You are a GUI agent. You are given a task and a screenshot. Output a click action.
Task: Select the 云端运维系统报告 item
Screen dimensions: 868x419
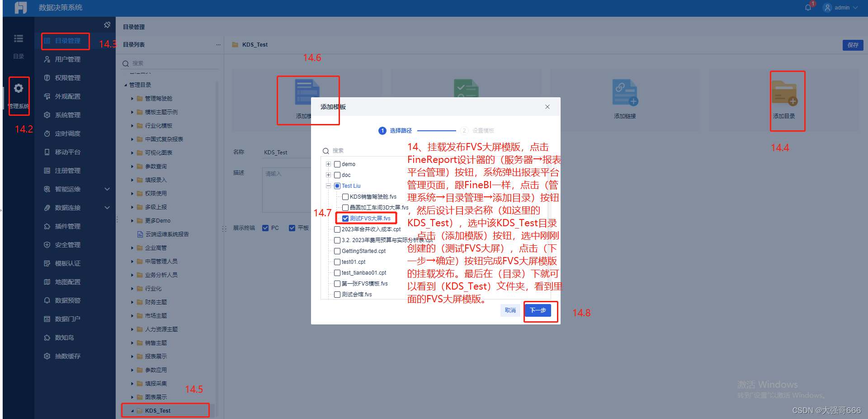(167, 234)
